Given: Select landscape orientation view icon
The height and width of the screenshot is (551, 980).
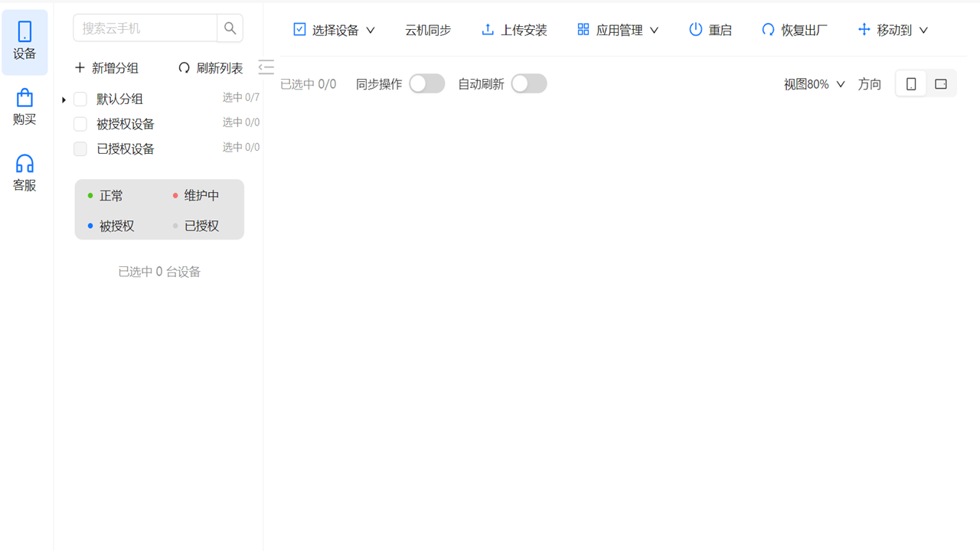Looking at the screenshot, I should pos(941,83).
